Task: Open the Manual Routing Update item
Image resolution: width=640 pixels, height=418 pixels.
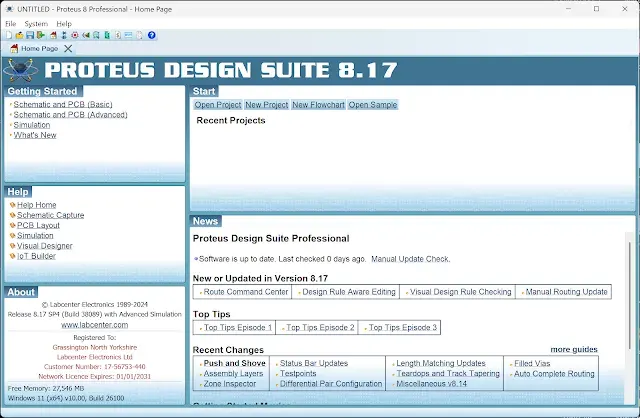Action: click(x=567, y=292)
